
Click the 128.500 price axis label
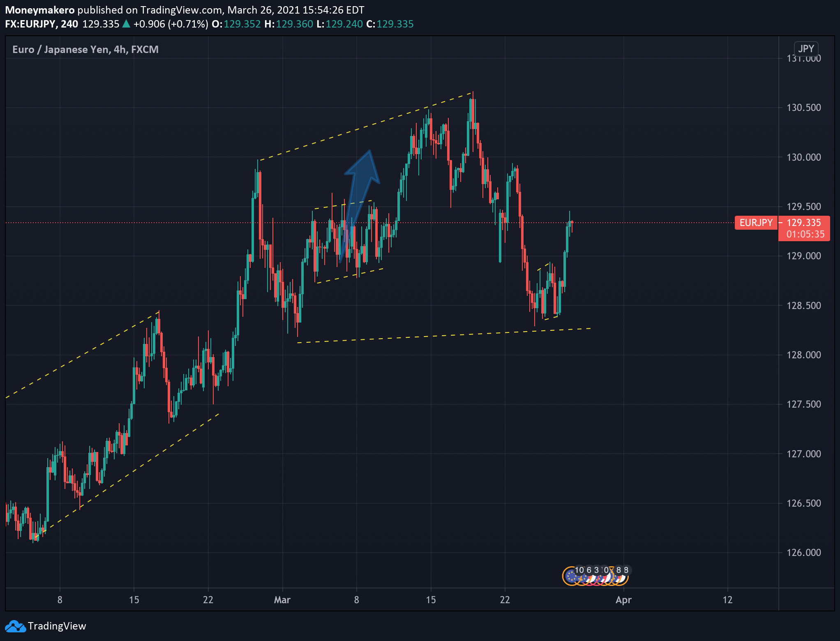tap(803, 305)
